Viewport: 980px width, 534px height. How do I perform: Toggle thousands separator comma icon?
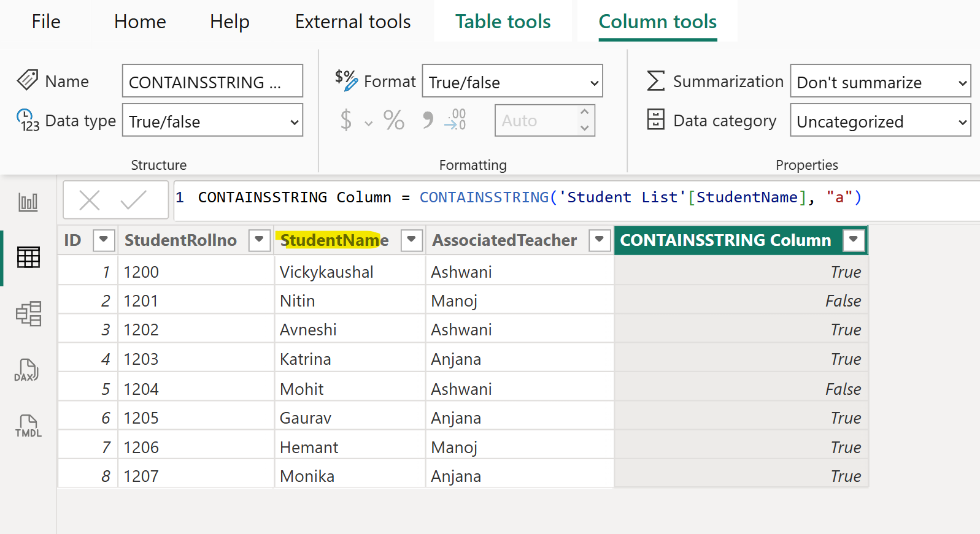[428, 120]
